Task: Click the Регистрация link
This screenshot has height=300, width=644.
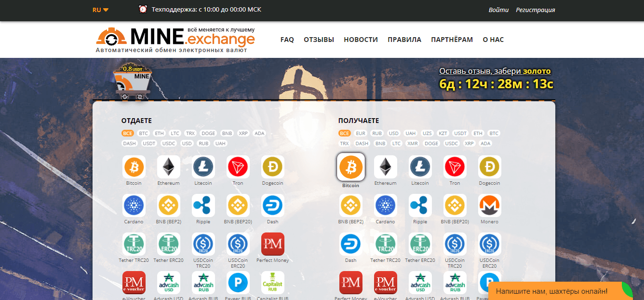Action: [536, 10]
